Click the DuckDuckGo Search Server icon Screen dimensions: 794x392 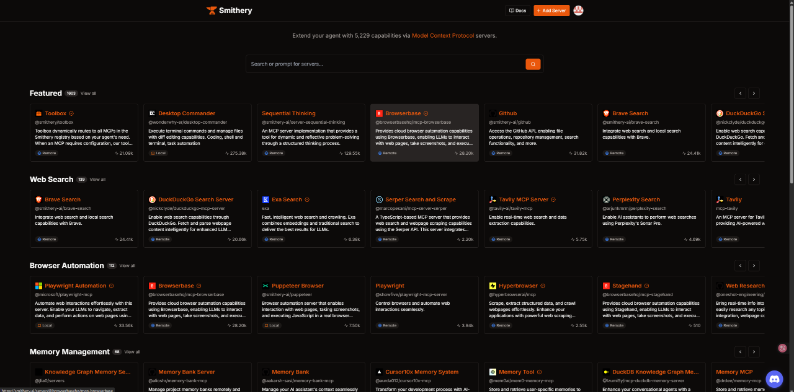click(152, 200)
